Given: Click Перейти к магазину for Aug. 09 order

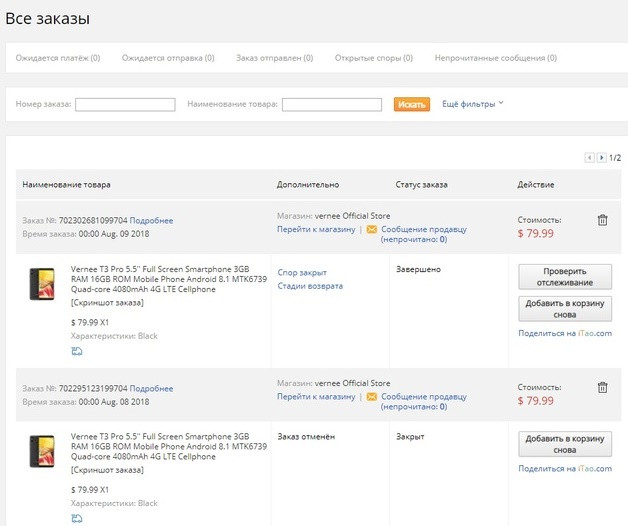Looking at the screenshot, I should [x=316, y=229].
